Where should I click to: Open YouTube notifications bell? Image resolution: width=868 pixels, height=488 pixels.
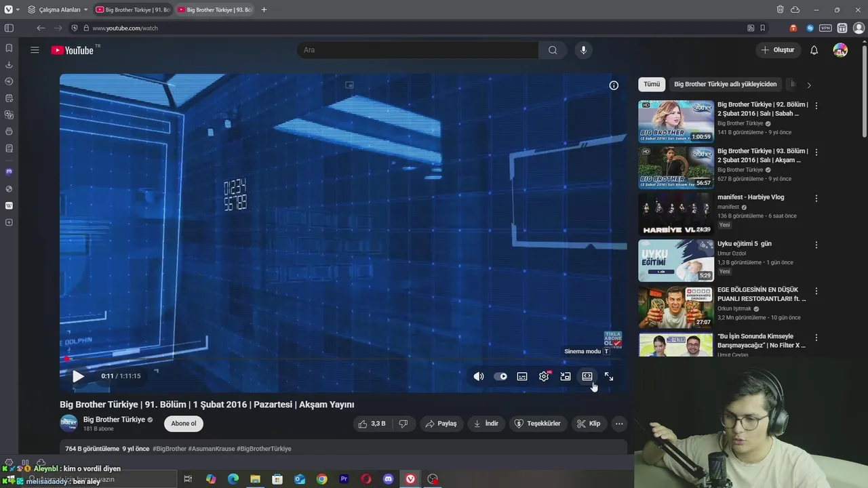pyautogui.click(x=814, y=50)
